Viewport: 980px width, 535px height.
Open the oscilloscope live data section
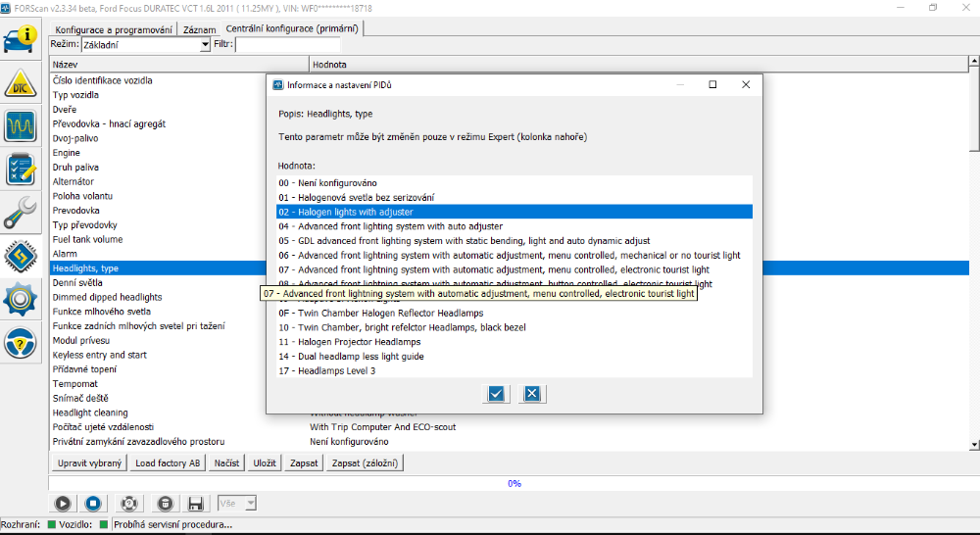tap(22, 127)
